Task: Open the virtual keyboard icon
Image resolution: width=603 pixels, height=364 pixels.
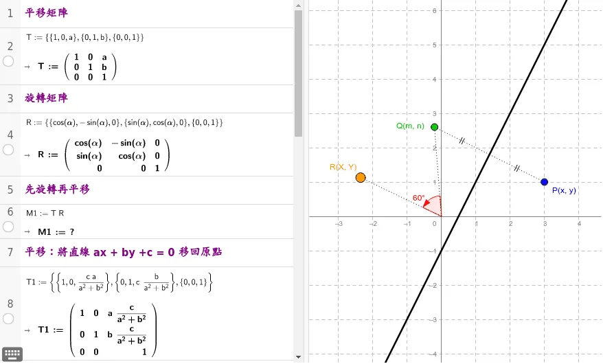Action: point(12,354)
